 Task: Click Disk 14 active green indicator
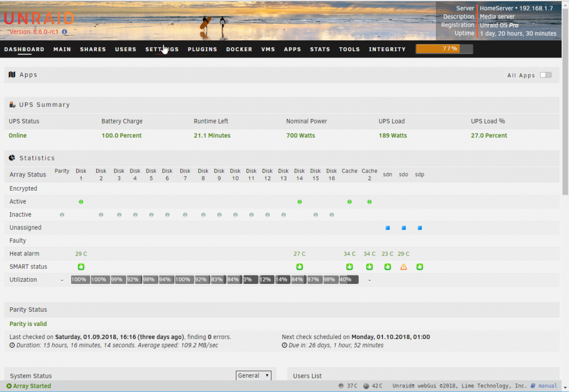299,202
